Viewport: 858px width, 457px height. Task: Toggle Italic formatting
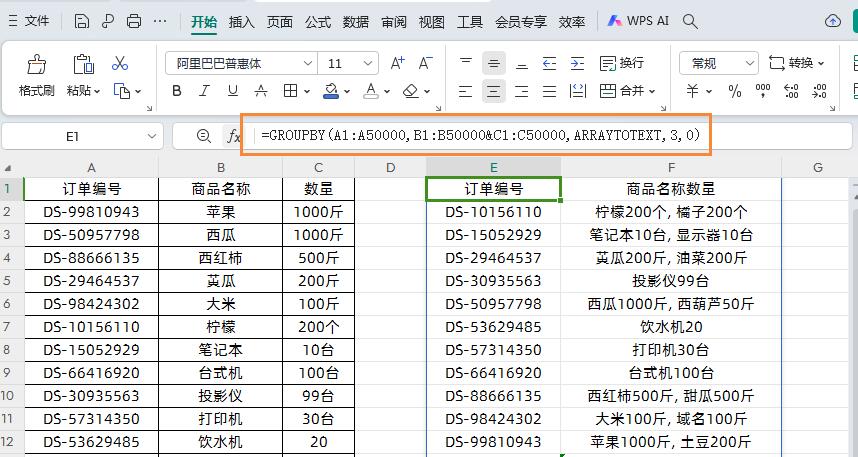[x=205, y=91]
